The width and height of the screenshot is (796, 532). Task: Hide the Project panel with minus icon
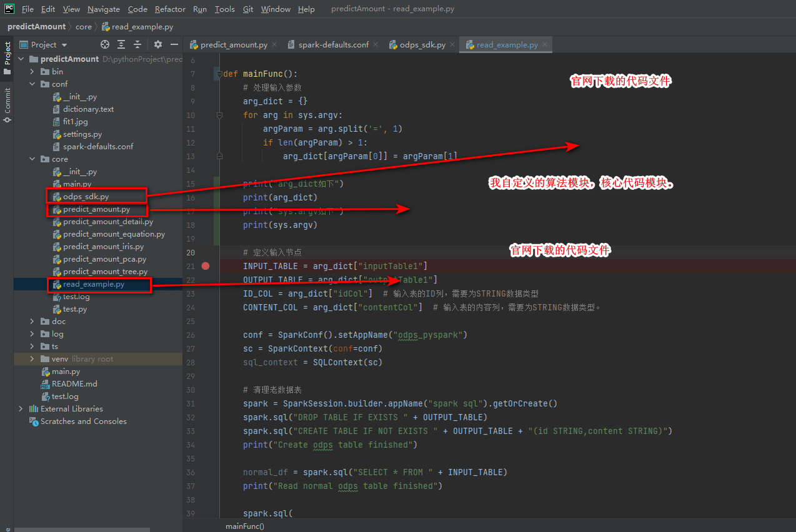[174, 45]
